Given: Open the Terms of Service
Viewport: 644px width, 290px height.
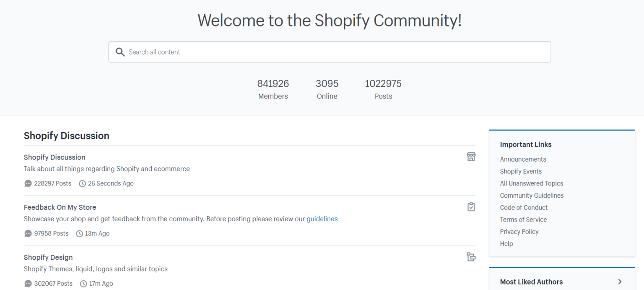Looking at the screenshot, I should [523, 219].
